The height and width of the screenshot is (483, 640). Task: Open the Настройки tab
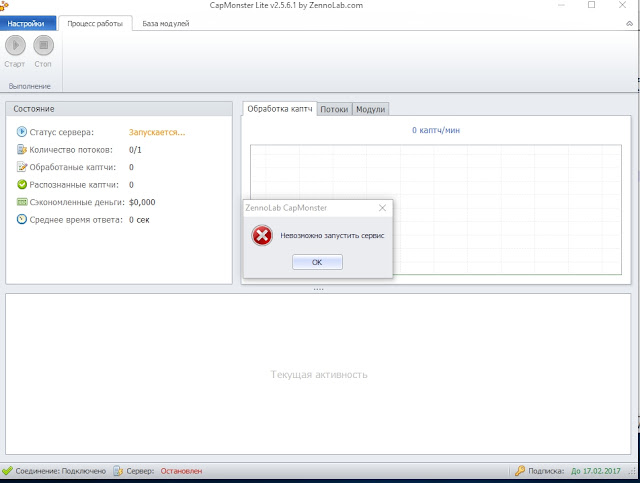(28, 23)
